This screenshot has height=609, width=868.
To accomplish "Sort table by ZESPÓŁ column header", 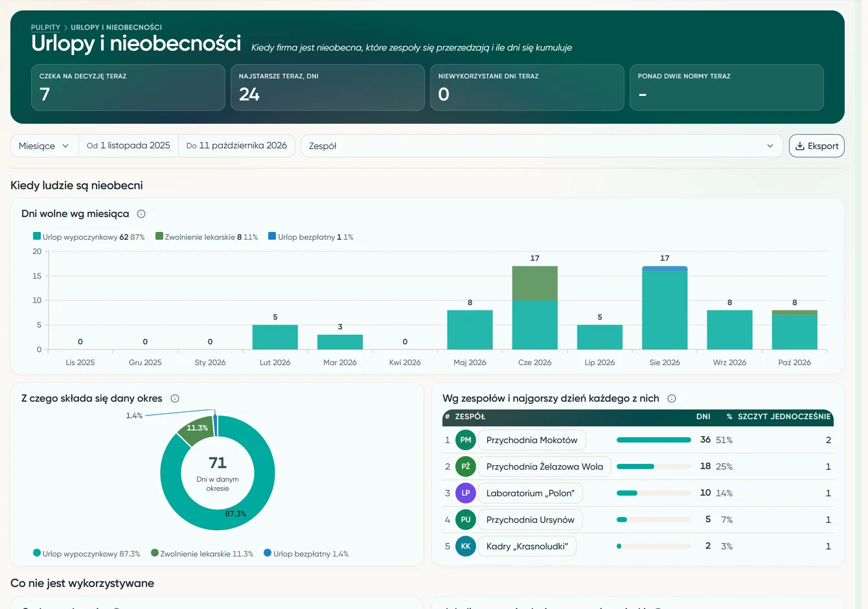I will [470, 417].
